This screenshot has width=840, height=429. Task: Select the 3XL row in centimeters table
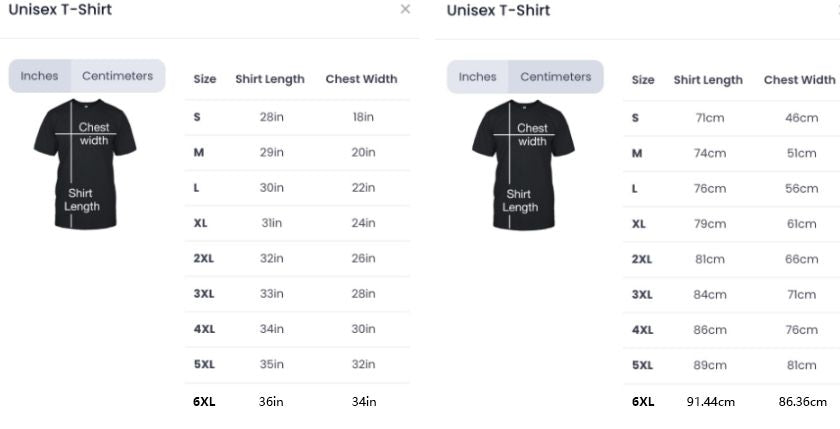pos(732,295)
